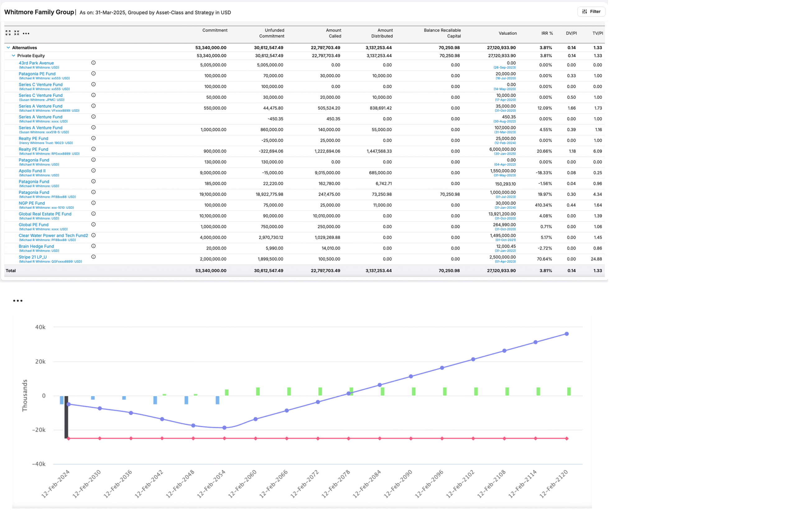Viewport: 796px width, 532px height.
Task: Click the info icon beside Realty PE Fund
Action: pos(94,138)
